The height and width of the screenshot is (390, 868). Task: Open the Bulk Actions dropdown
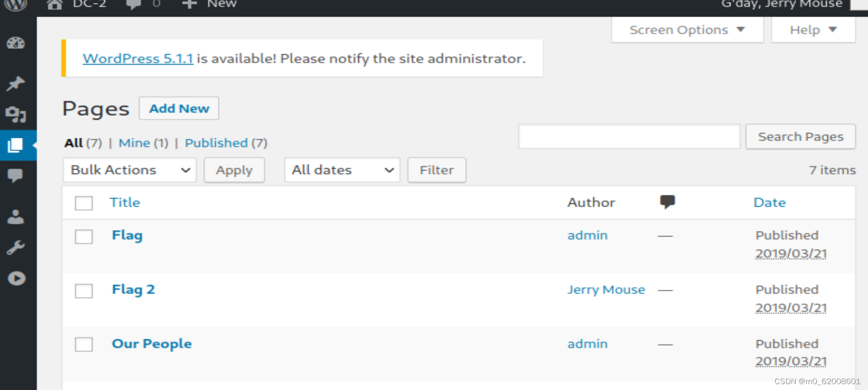(130, 170)
